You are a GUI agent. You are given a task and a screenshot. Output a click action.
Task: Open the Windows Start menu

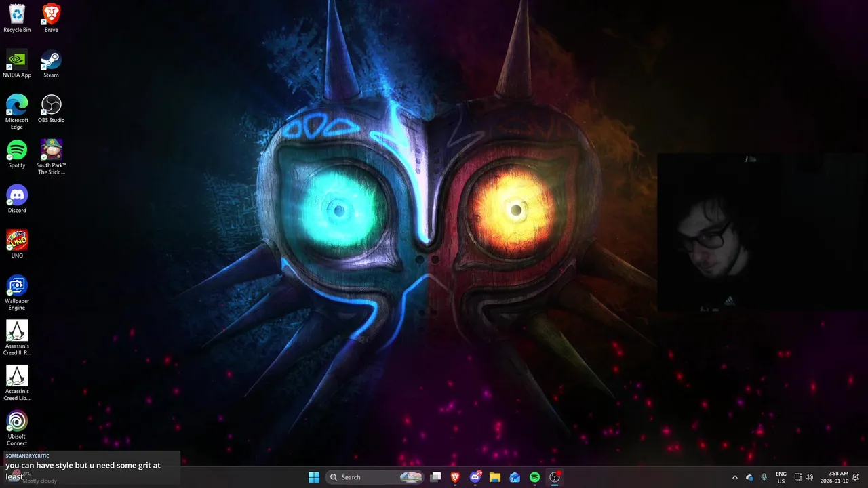[x=314, y=477]
